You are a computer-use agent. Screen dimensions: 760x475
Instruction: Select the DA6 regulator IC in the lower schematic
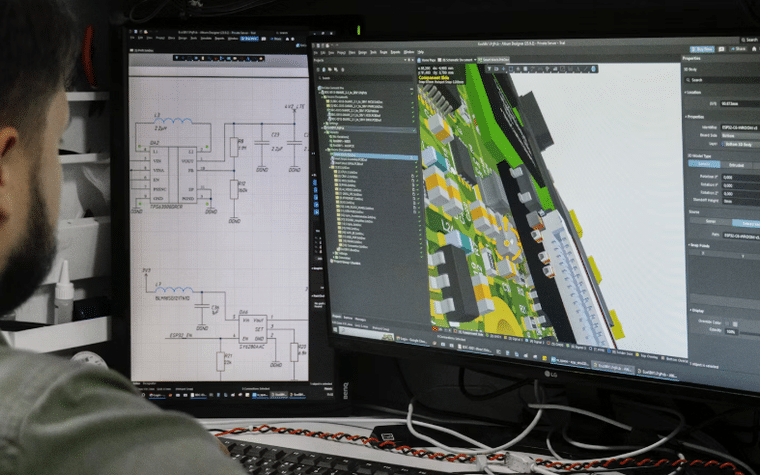(x=253, y=329)
